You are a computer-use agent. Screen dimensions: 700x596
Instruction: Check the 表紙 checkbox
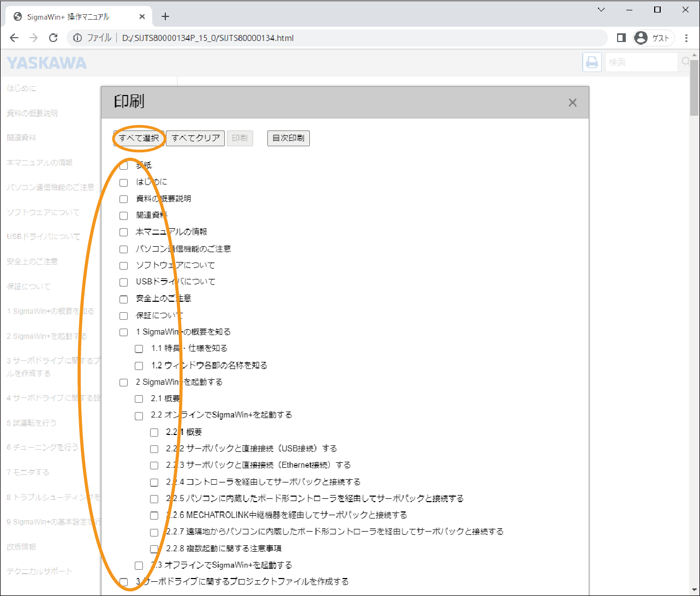point(124,165)
